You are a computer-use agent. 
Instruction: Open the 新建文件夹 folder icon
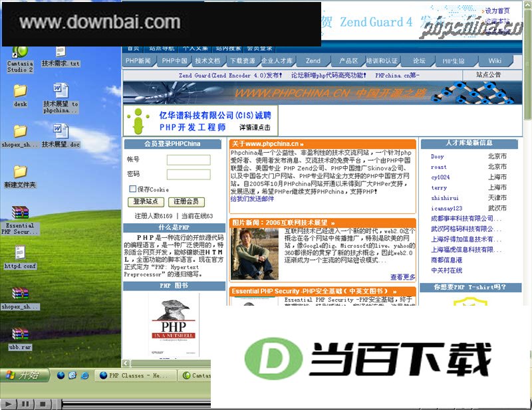[20, 176]
